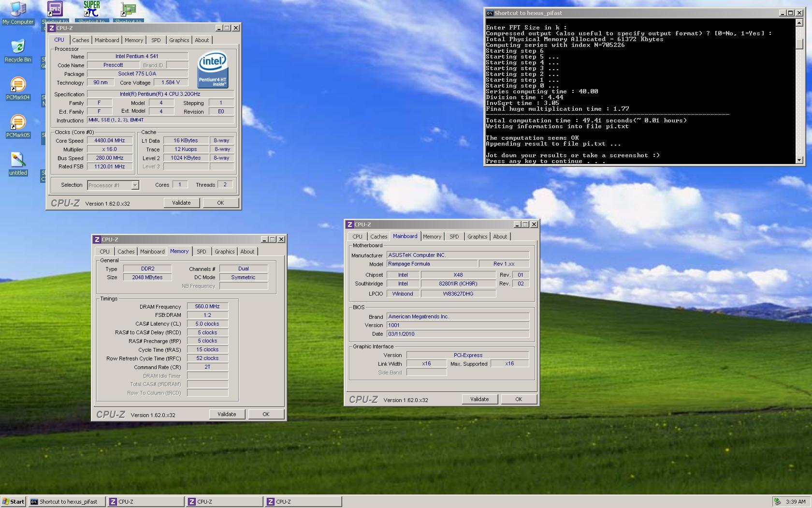The height and width of the screenshot is (508, 812).
Task: Click the Core Speed 4480.04 MHz field
Action: [110, 141]
